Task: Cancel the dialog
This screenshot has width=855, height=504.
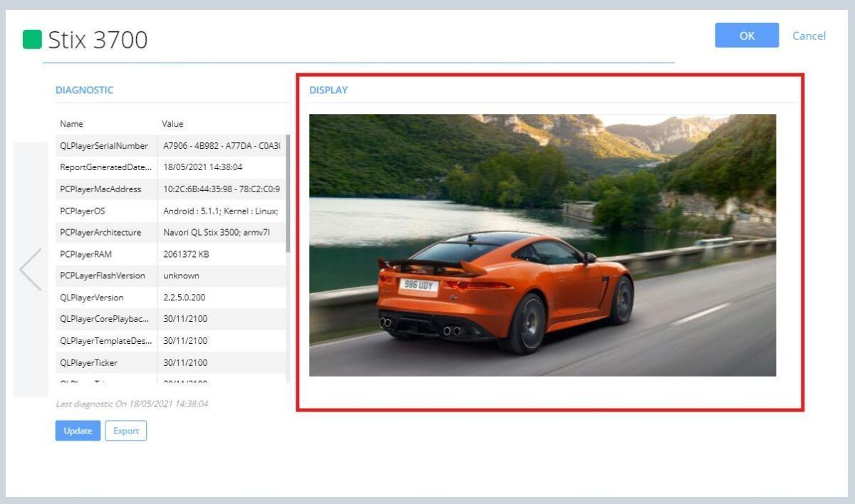Action: click(809, 36)
